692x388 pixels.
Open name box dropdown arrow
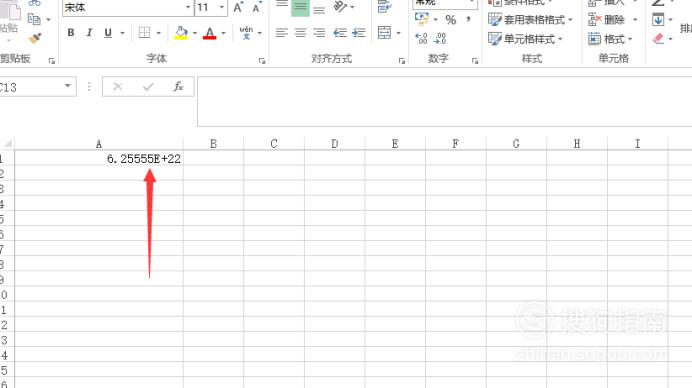click(x=68, y=86)
